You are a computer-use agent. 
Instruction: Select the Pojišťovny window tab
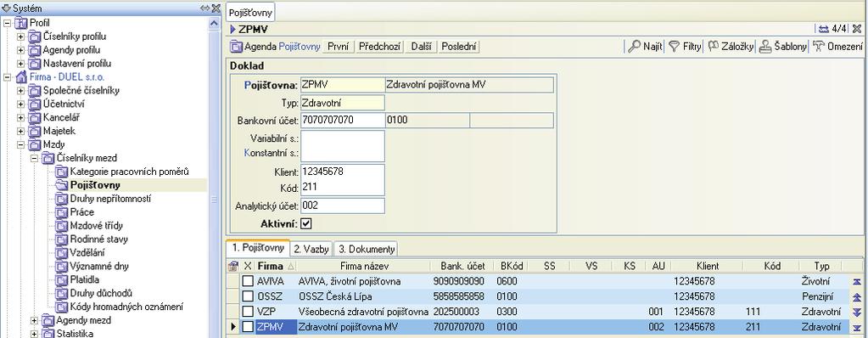click(x=249, y=12)
